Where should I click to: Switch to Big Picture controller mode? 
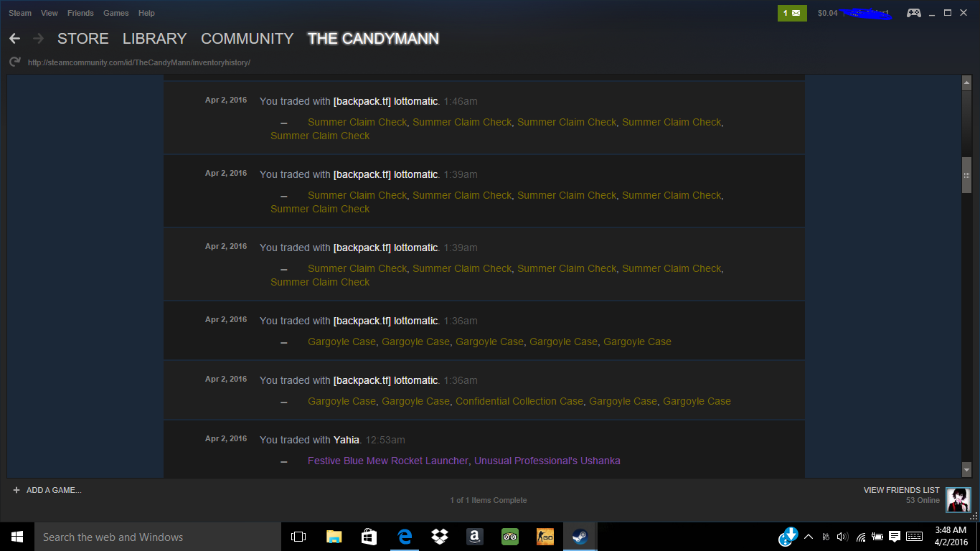[x=913, y=13]
